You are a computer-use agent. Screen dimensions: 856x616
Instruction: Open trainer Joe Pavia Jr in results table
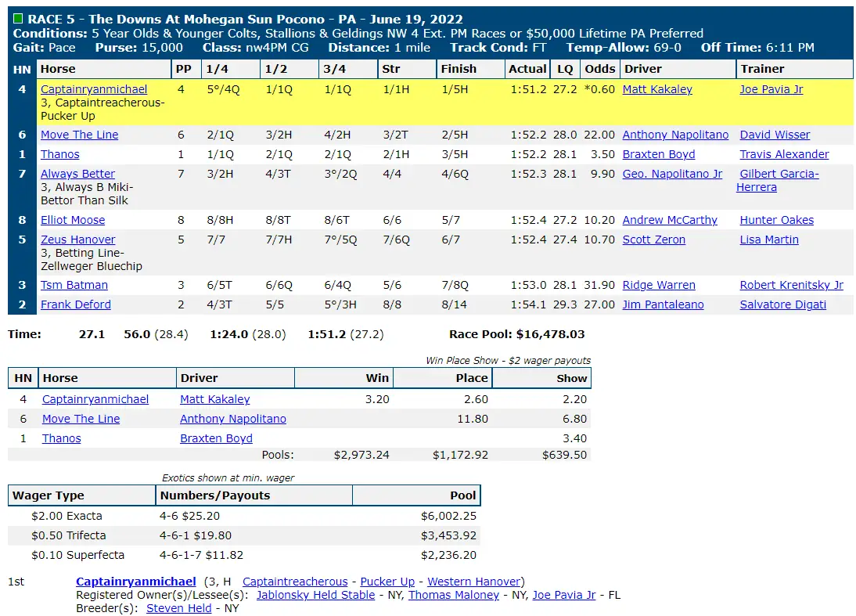click(x=771, y=89)
